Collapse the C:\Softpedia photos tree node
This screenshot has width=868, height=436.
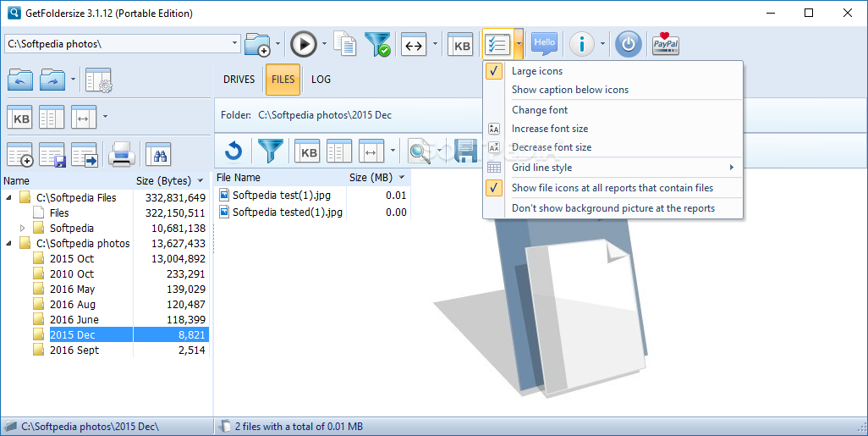(8, 243)
